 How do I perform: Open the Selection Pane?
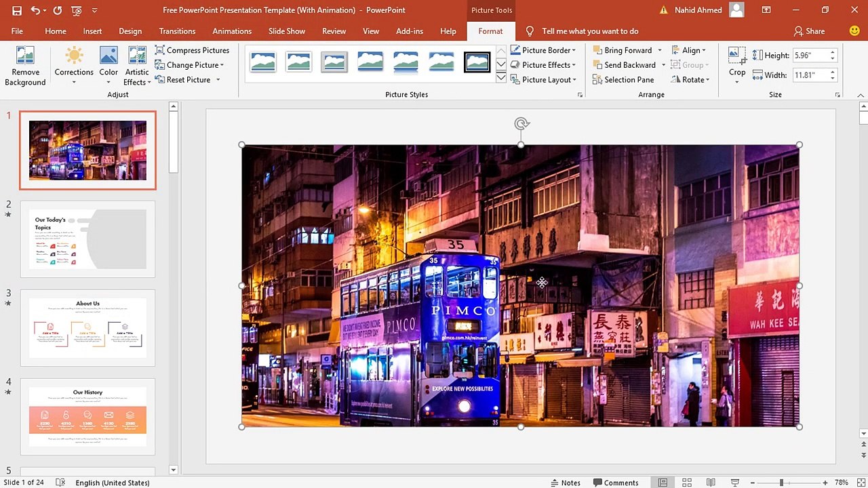point(623,80)
